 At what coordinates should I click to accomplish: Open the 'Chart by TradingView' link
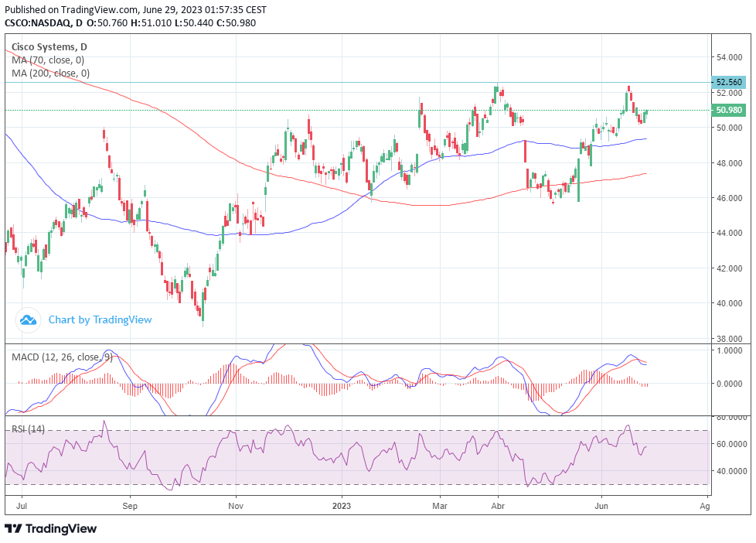coord(100,319)
